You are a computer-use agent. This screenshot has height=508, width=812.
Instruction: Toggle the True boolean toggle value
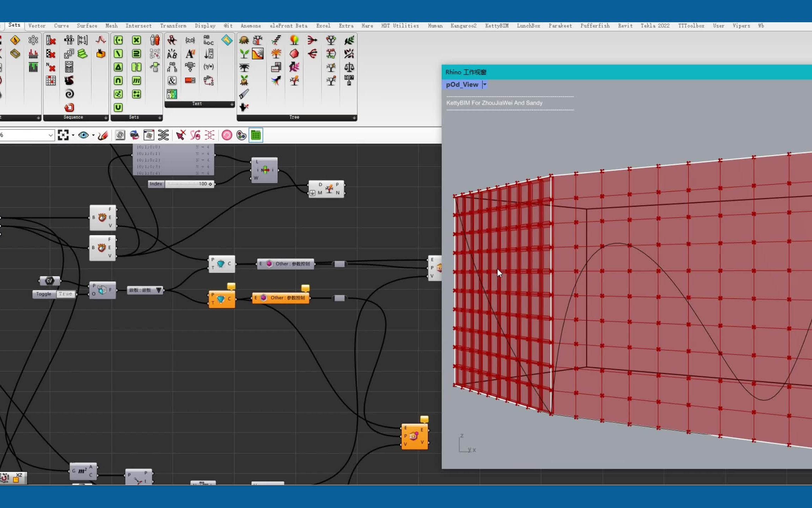(x=66, y=294)
